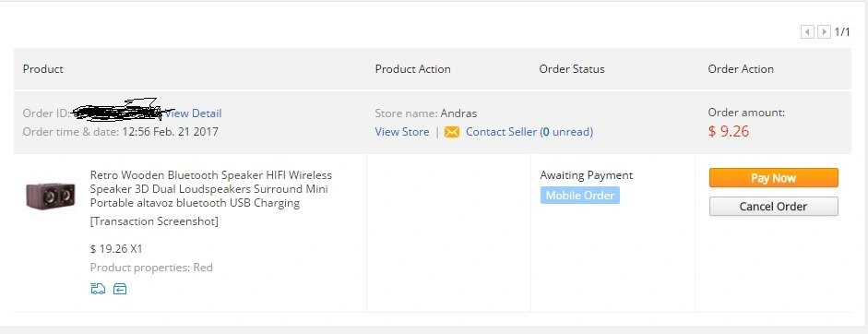Click the Mobile Order badge

(579, 196)
